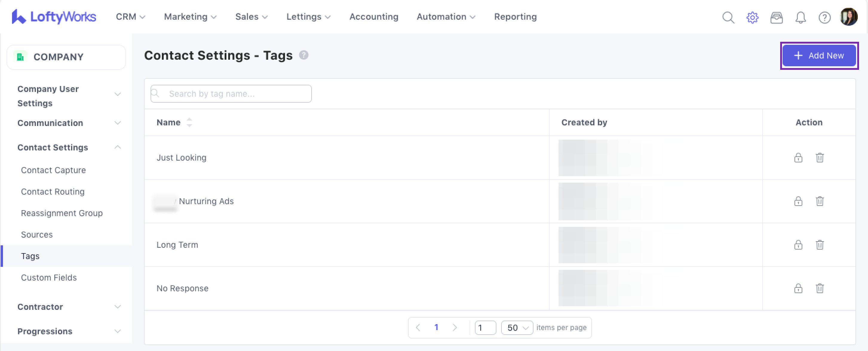
Task: Sort tags by Name column
Action: (189, 122)
